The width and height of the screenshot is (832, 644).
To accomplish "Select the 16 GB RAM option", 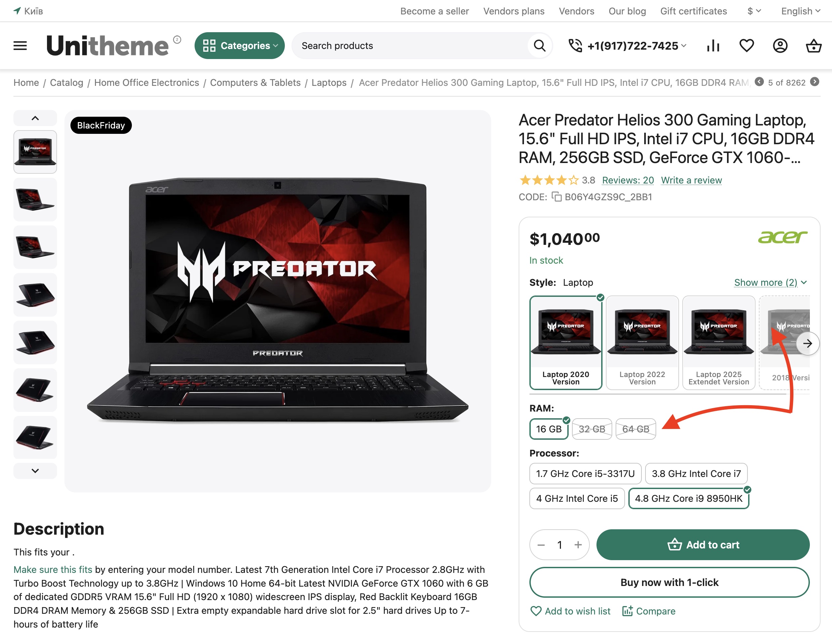I will [549, 429].
